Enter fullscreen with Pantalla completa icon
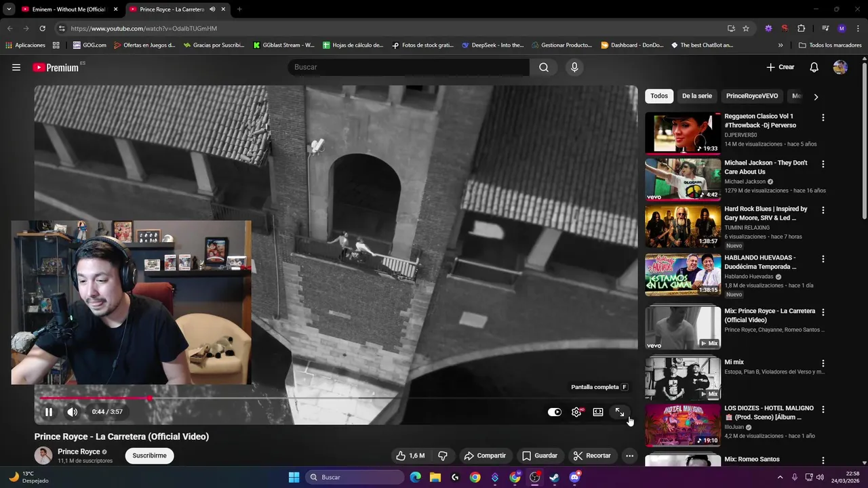This screenshot has width=868, height=488. [619, 411]
